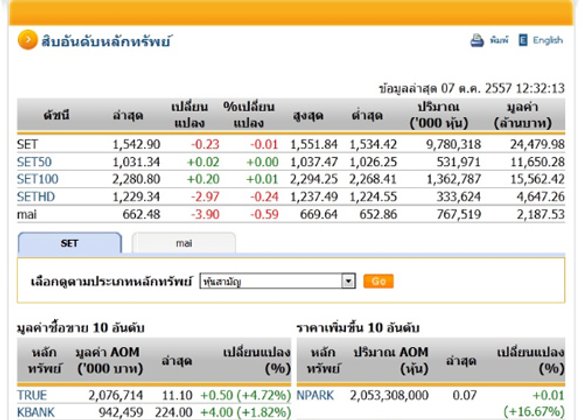583x420 pixels.
Task: Select KBANK change +4.00 (+1.82%)
Action: [x=245, y=412]
